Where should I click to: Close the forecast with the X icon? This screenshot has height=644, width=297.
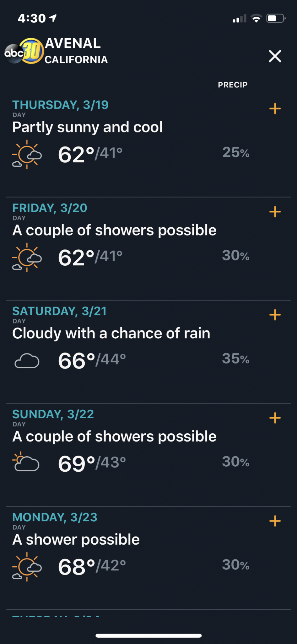tap(275, 56)
